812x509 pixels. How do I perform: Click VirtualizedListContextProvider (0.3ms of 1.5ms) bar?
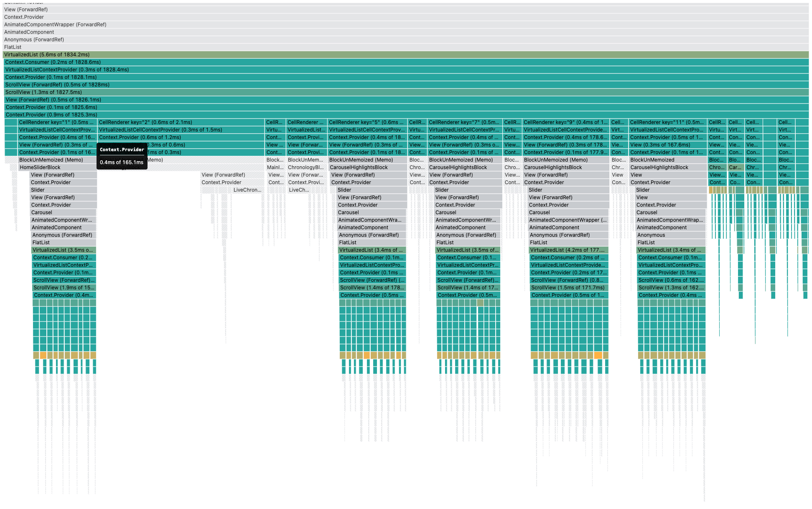coord(181,130)
